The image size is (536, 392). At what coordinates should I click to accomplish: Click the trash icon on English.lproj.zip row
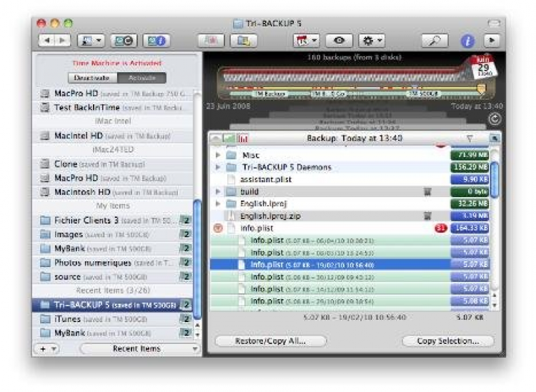(427, 216)
